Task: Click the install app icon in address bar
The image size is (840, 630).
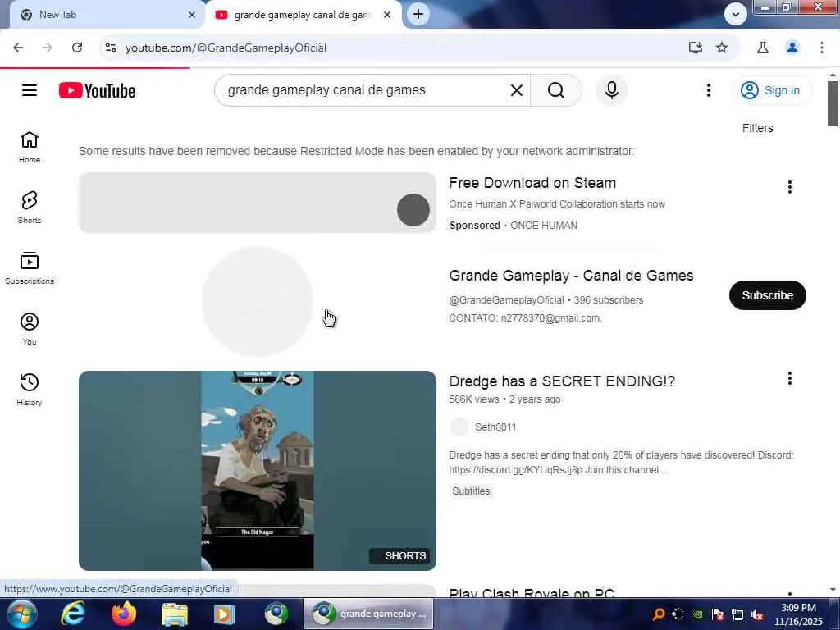Action: [x=696, y=48]
